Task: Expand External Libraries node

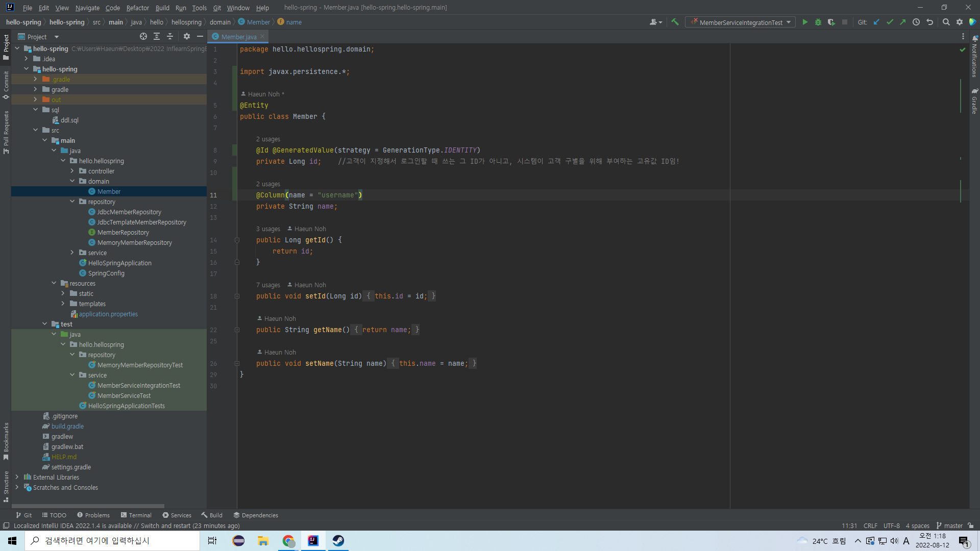Action: click(x=17, y=477)
